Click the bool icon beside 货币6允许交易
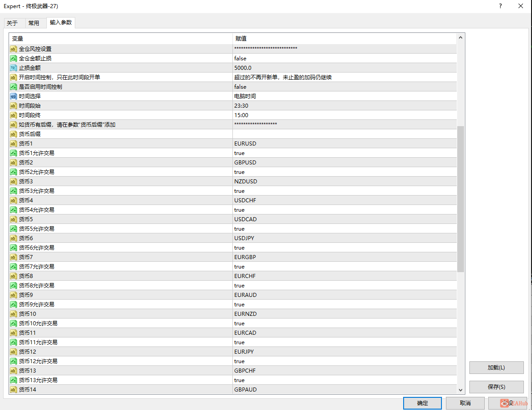 click(x=13, y=248)
